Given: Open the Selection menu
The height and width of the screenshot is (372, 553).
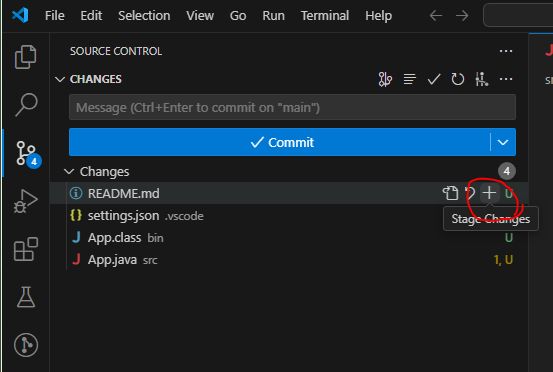Looking at the screenshot, I should [x=144, y=16].
